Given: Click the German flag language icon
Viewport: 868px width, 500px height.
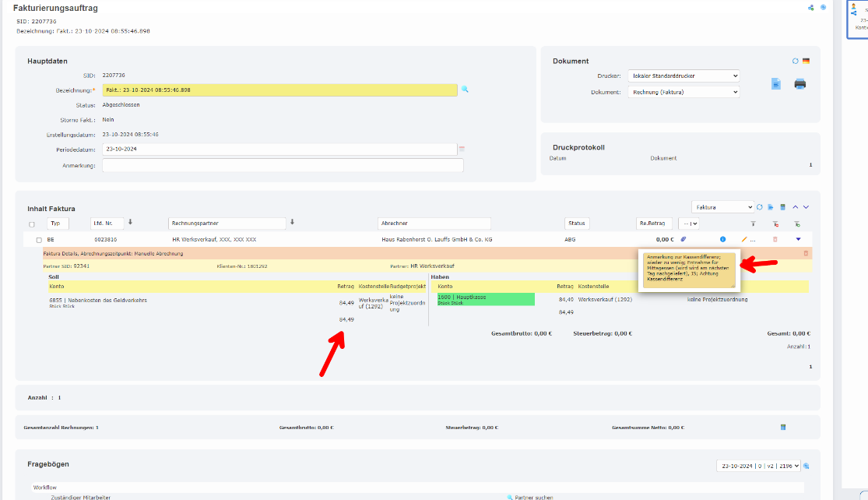Looking at the screenshot, I should [x=807, y=61].
